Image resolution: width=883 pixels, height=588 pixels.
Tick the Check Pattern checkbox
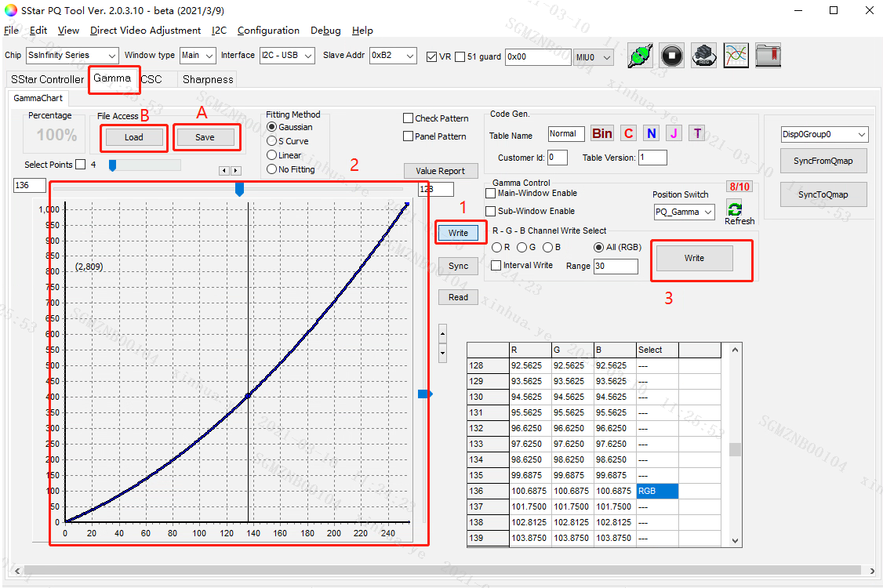point(408,118)
